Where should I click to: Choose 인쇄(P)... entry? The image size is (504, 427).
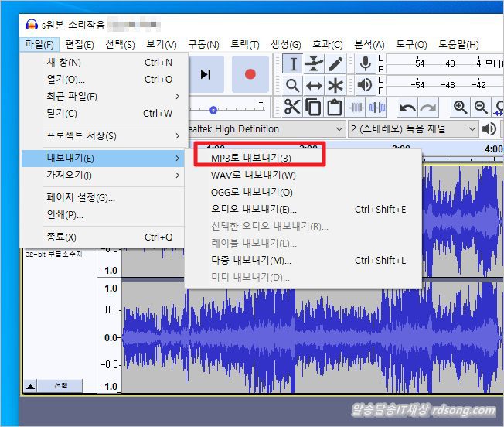point(103,215)
